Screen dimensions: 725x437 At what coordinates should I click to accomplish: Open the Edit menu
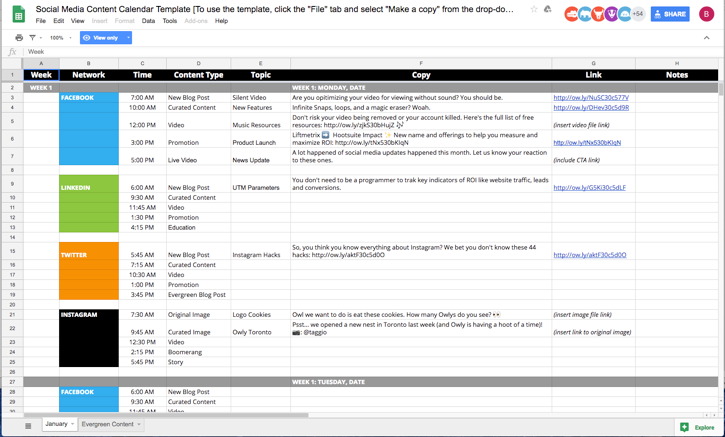tap(59, 21)
